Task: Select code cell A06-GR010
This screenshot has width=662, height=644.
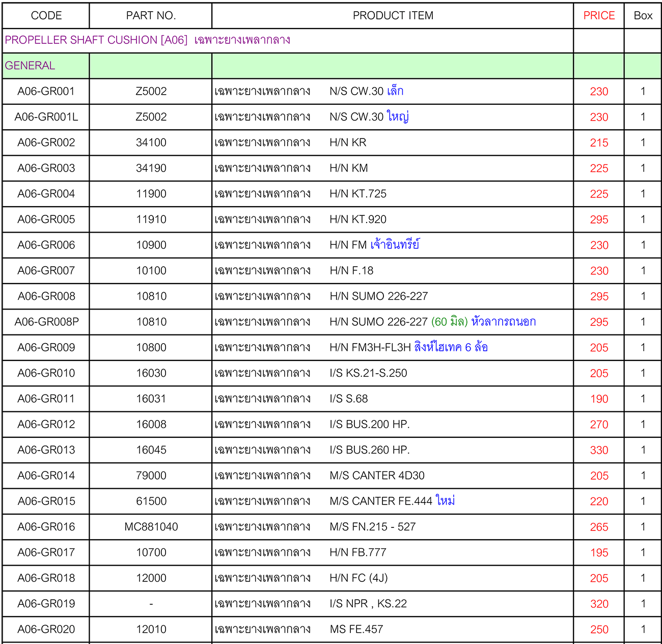Action: [46, 373]
